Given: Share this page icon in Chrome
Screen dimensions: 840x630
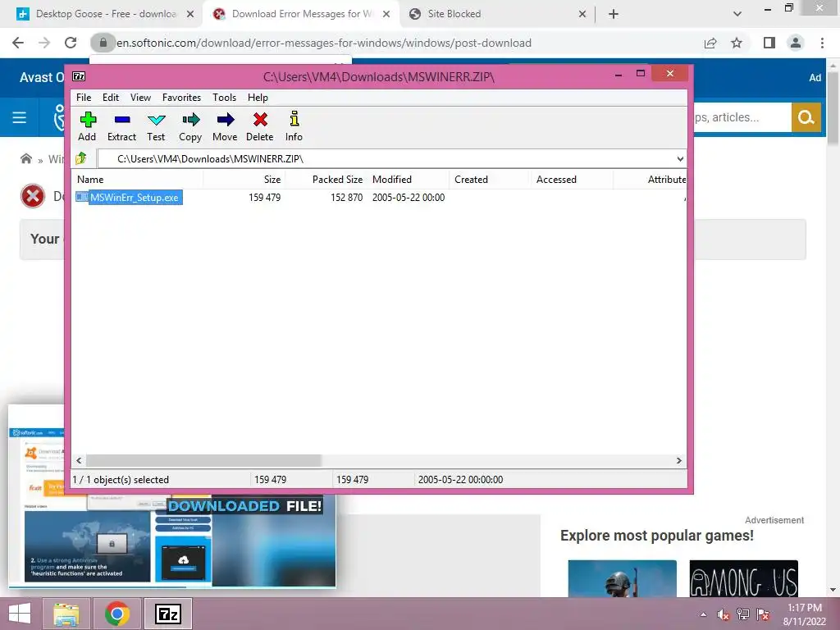Looking at the screenshot, I should 710,43.
